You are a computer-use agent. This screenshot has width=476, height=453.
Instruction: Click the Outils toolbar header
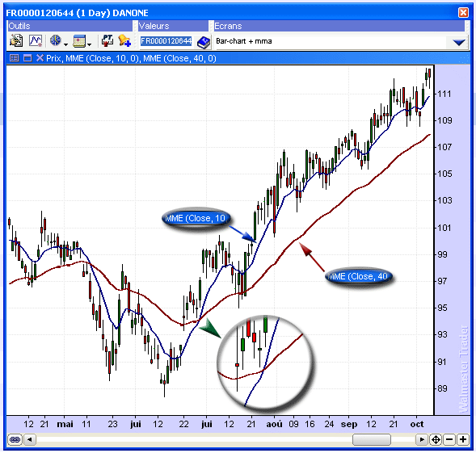(x=70, y=26)
